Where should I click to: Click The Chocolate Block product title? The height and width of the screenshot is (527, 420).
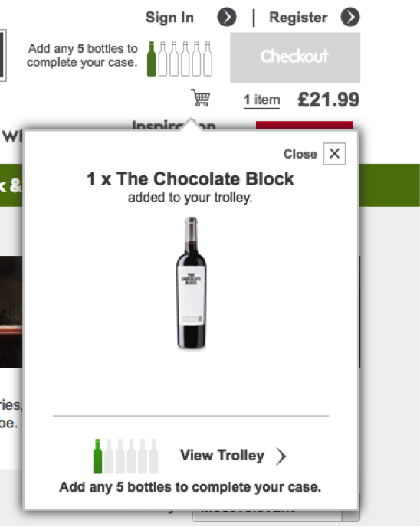click(190, 178)
